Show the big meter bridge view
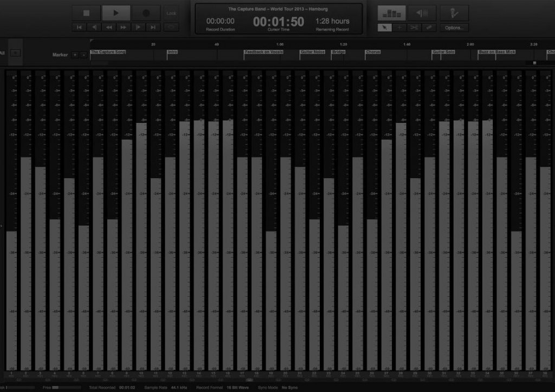 (x=391, y=14)
